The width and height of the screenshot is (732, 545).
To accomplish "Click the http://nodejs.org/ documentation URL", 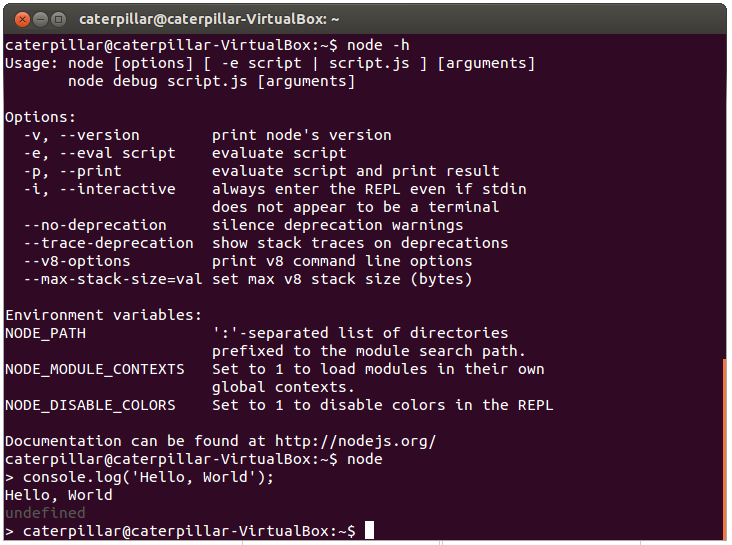I will [355, 441].
